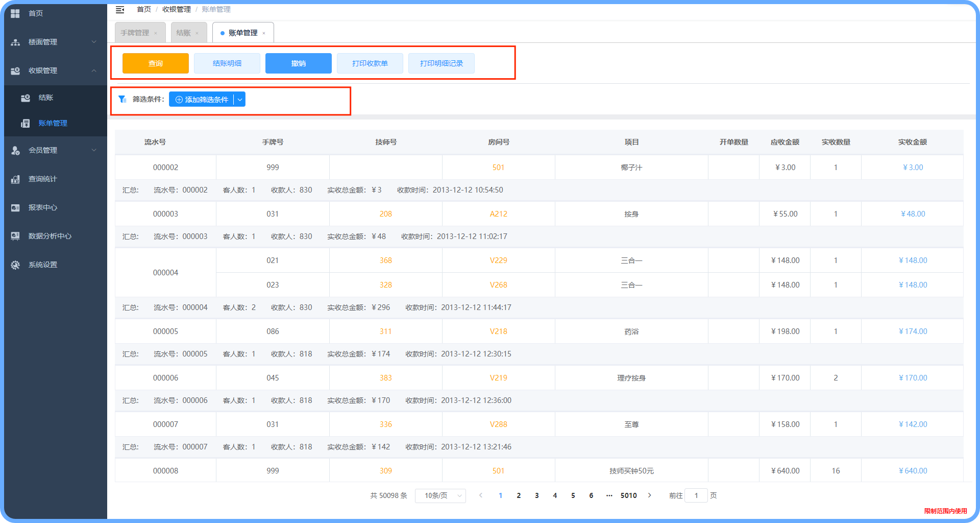Image resolution: width=980 pixels, height=523 pixels.
Task: Click the 收银管理 cashier icon
Action: click(x=15, y=70)
